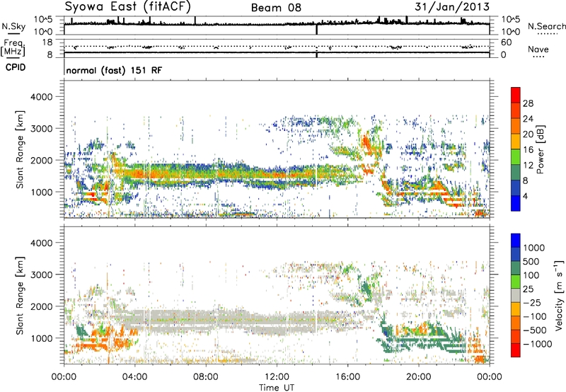The image size is (566, 392).
Task: Click the 'N.Sky' legend label
Action: click(x=13, y=26)
